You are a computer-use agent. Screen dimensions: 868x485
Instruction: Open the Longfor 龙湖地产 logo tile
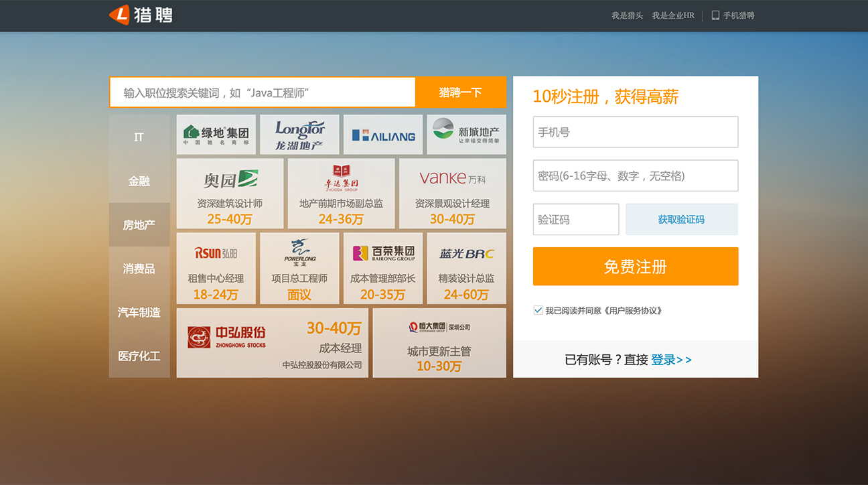[x=299, y=135]
